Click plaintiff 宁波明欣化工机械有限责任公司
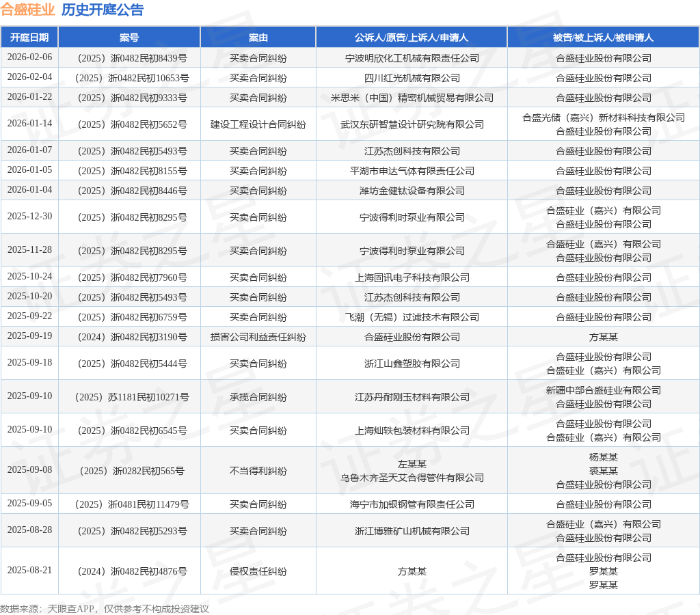700x615 pixels. [412, 59]
